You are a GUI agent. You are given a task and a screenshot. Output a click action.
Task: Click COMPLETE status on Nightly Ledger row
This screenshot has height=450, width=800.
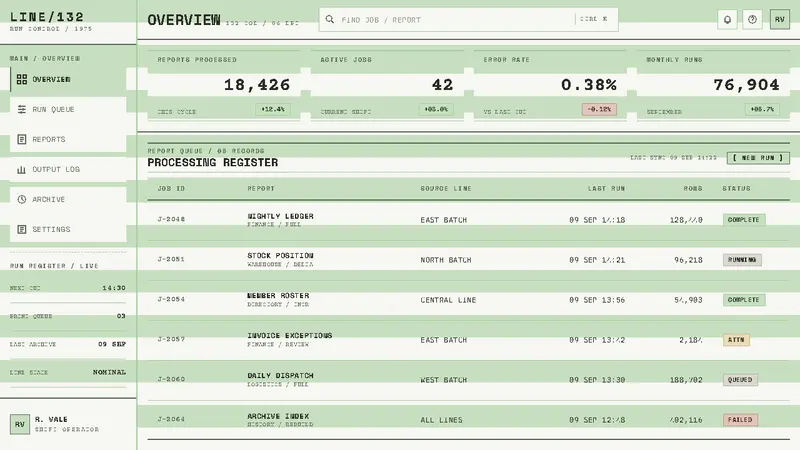(744, 220)
